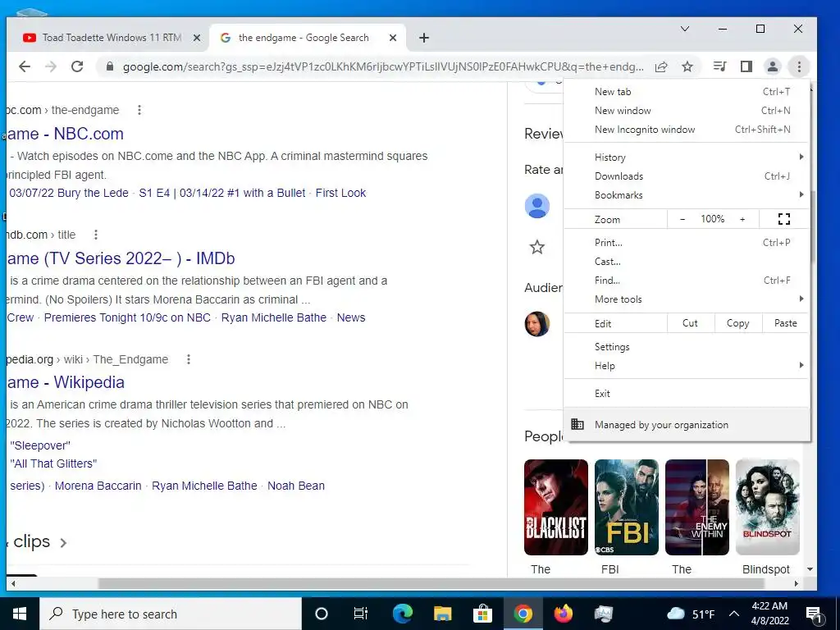Viewport: 840px width, 630px height.
Task: Click the browser forward arrow
Action: (x=51, y=66)
